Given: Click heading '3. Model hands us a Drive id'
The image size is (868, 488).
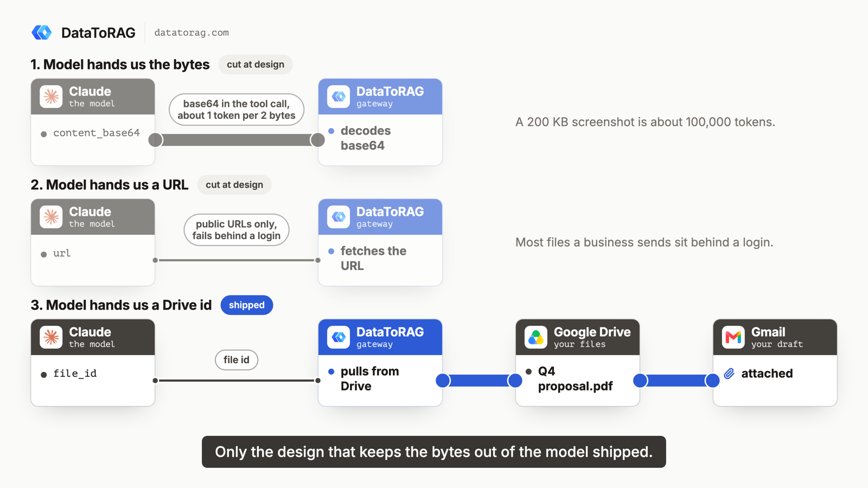Looking at the screenshot, I should pos(121,305).
